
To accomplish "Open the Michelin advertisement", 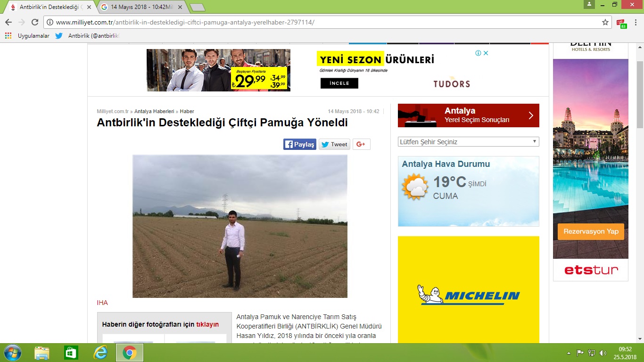I will click(x=469, y=289).
